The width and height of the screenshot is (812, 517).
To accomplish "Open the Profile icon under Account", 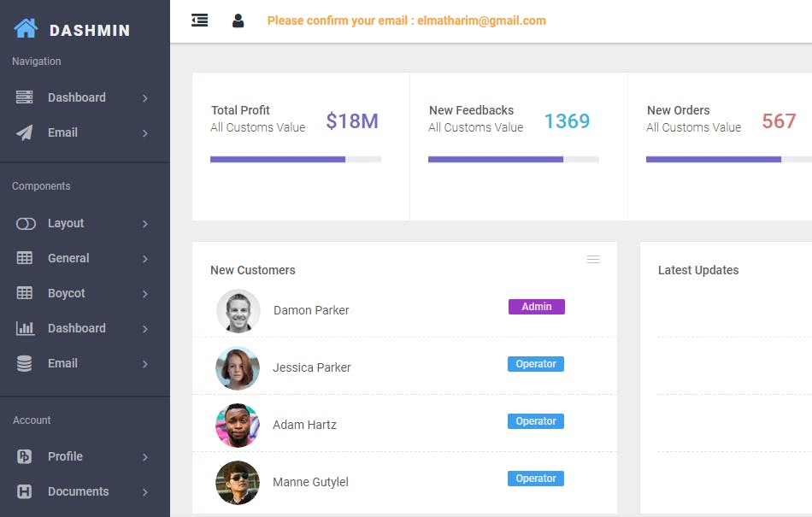I will [x=26, y=456].
